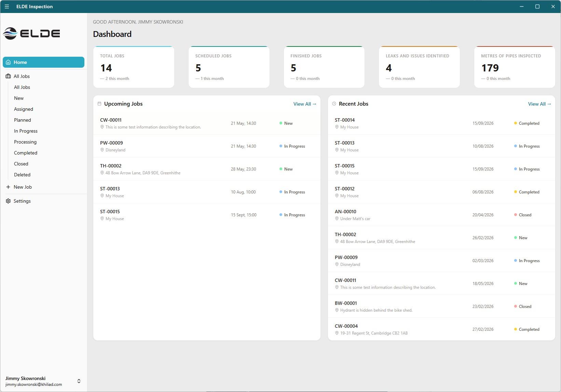This screenshot has width=561, height=392.
Task: Open upcoming job ST-00015
Action: 207,215
